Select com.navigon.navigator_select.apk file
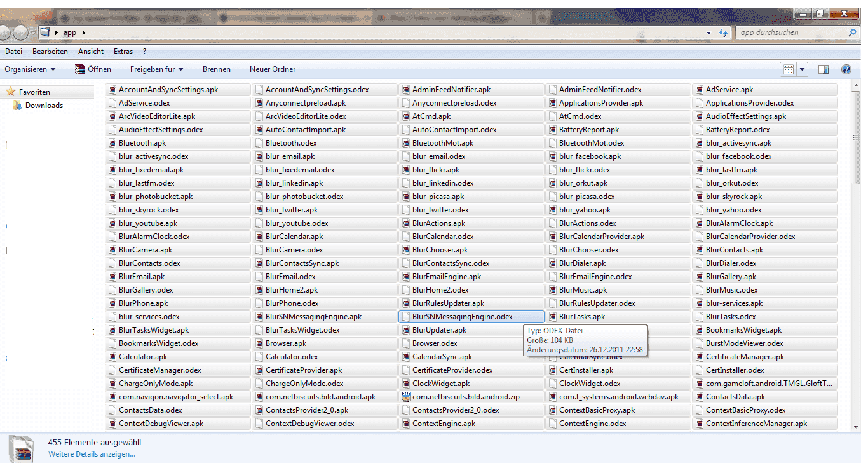The width and height of the screenshot is (868, 463). tap(178, 397)
